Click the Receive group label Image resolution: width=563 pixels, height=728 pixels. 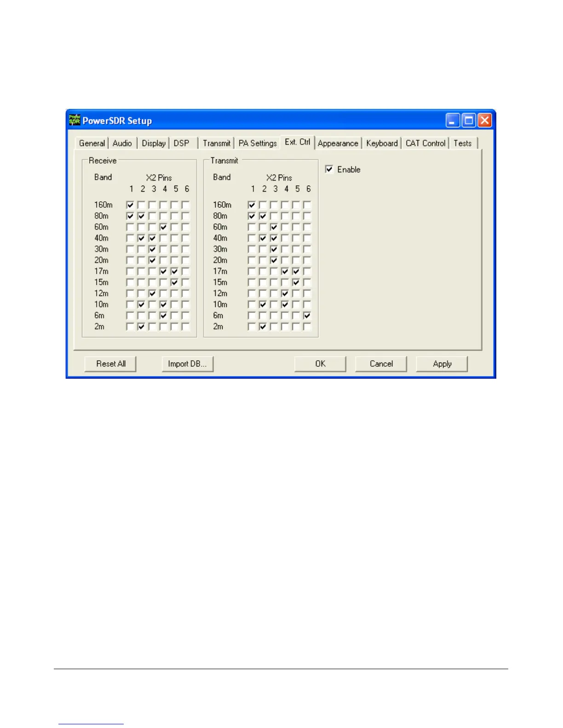103,160
